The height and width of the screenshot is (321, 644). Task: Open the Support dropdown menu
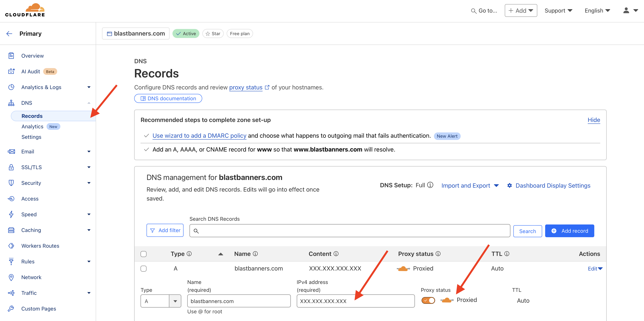558,10
